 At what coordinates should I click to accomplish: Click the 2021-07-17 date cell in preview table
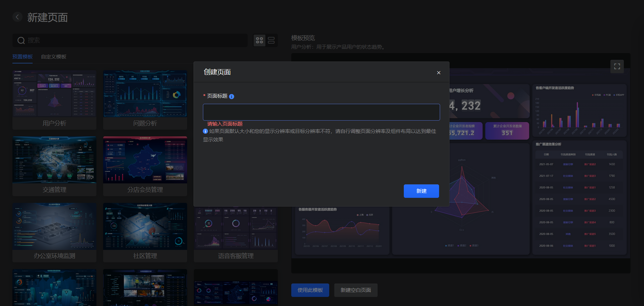(x=546, y=176)
